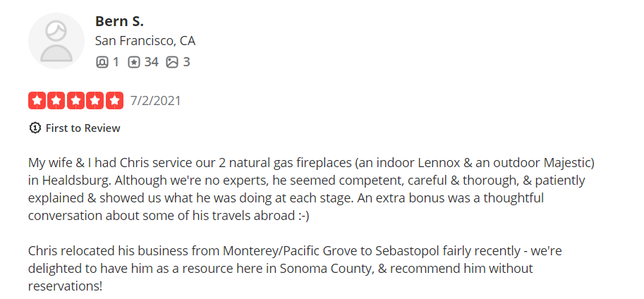
Task: Click the :-) emoticon ending the first paragraph
Action: (301, 216)
